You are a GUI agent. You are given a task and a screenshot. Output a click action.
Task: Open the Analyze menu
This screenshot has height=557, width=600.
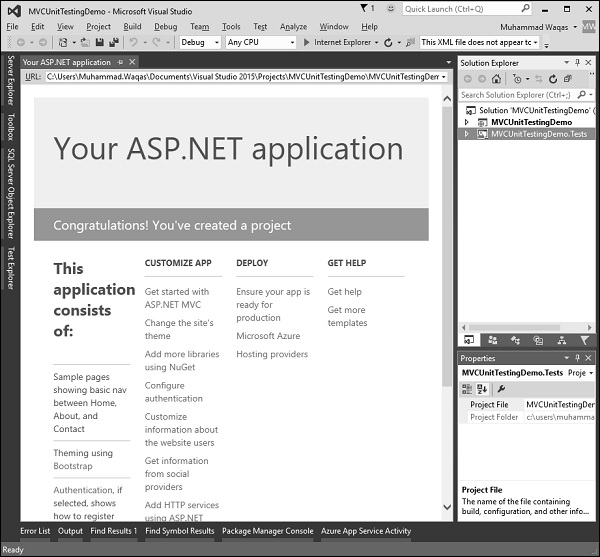tap(293, 26)
